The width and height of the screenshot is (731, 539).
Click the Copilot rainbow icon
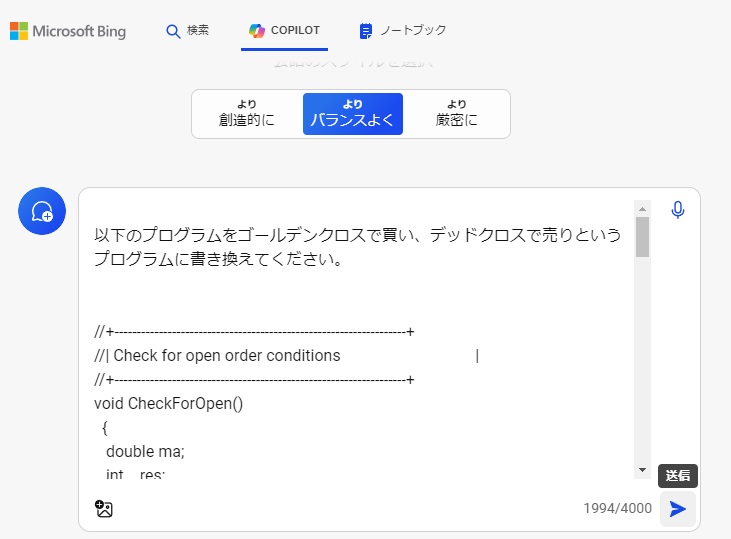(x=257, y=31)
